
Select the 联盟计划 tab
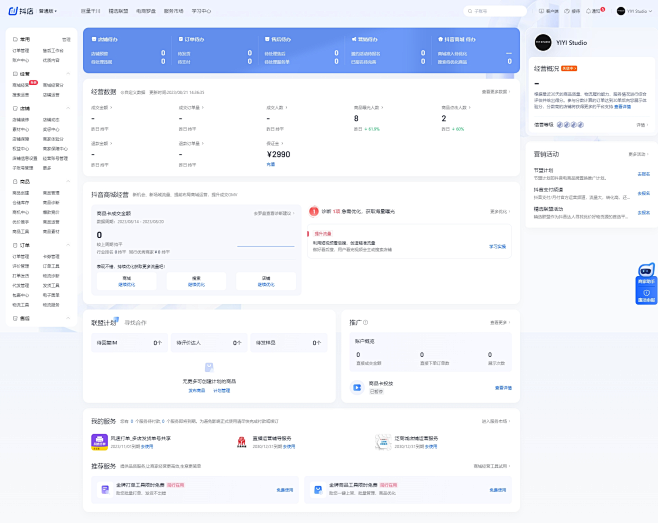click(x=103, y=323)
